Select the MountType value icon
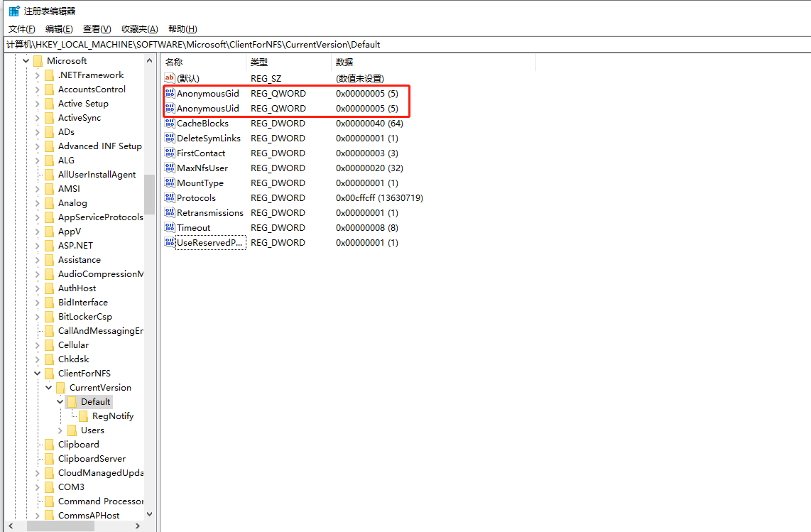This screenshot has height=532, width=811. (x=170, y=183)
